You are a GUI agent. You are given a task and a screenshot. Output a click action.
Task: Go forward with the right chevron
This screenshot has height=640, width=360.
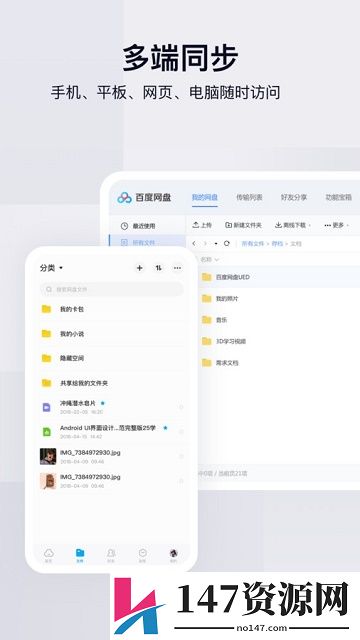[x=205, y=243]
